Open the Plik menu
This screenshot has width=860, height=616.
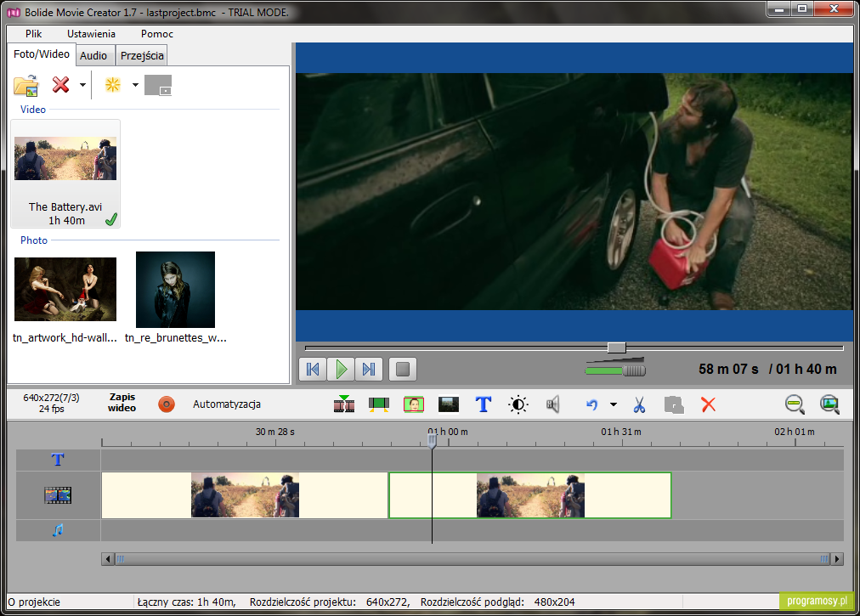pos(33,33)
